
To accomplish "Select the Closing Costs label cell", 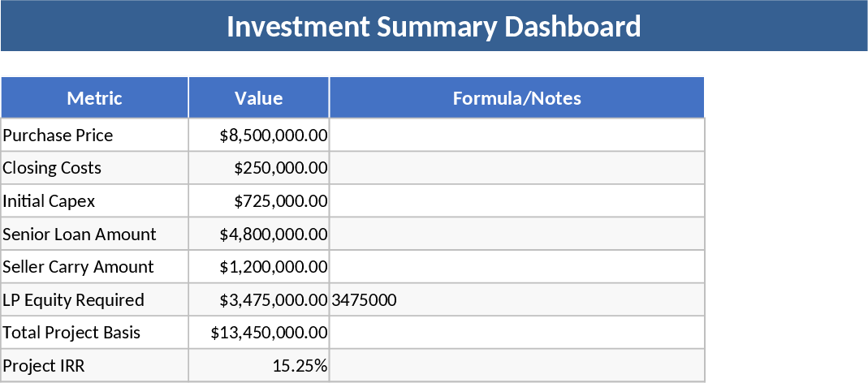I will pos(95,168).
